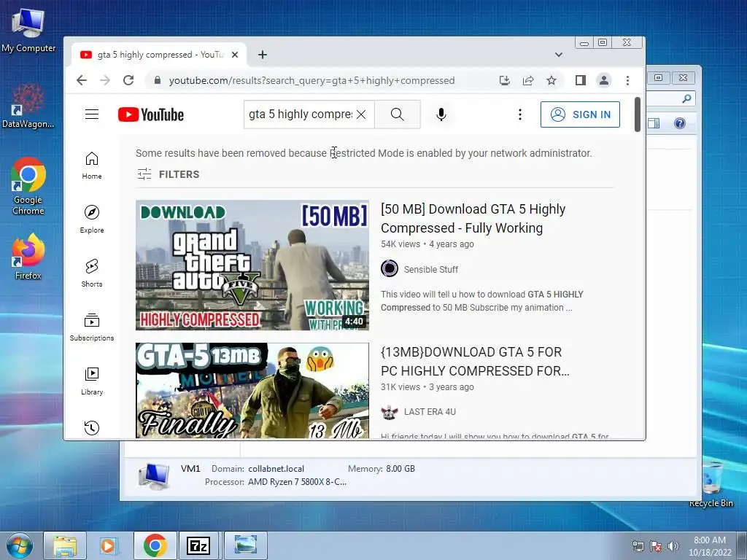The image size is (747, 560).
Task: Click the search magnifier in background Explorer window
Action: 686,98
